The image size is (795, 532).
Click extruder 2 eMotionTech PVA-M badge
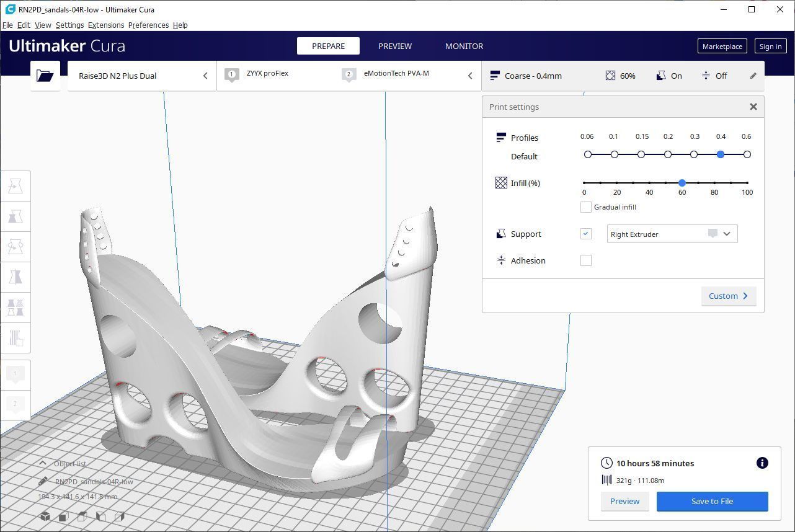pos(349,76)
